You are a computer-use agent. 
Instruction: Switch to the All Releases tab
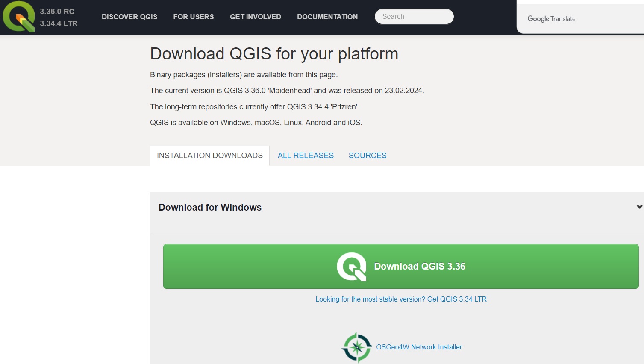point(306,156)
